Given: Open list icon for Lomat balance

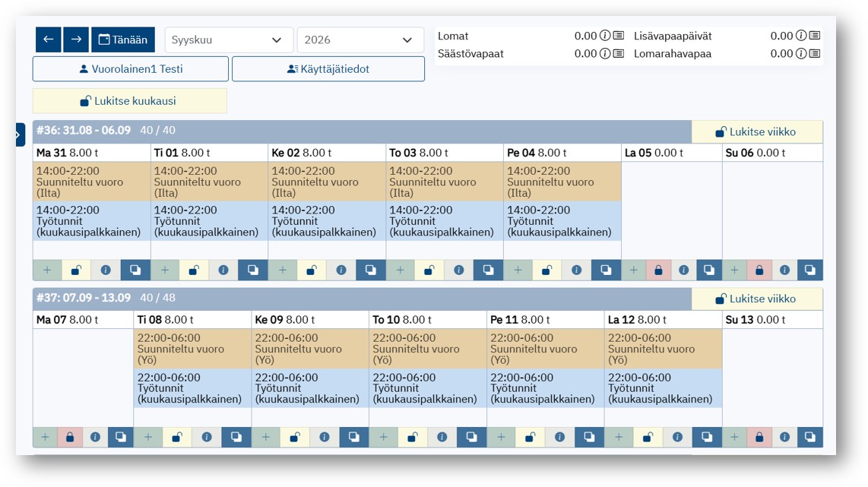Looking at the screenshot, I should (619, 36).
